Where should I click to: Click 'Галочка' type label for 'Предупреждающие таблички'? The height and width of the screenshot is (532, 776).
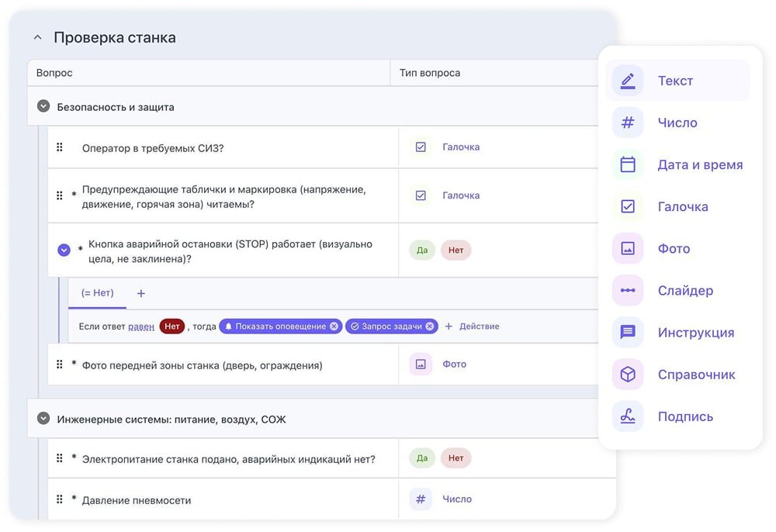pyautogui.click(x=461, y=195)
